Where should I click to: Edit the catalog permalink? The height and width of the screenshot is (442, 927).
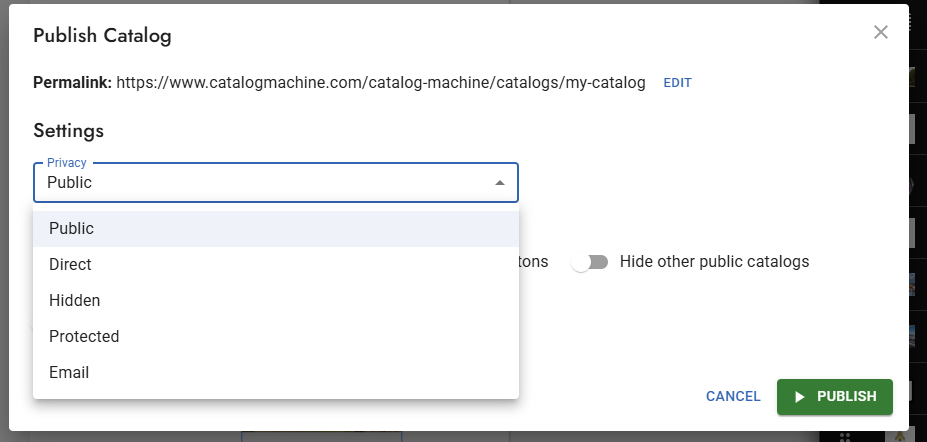point(678,83)
